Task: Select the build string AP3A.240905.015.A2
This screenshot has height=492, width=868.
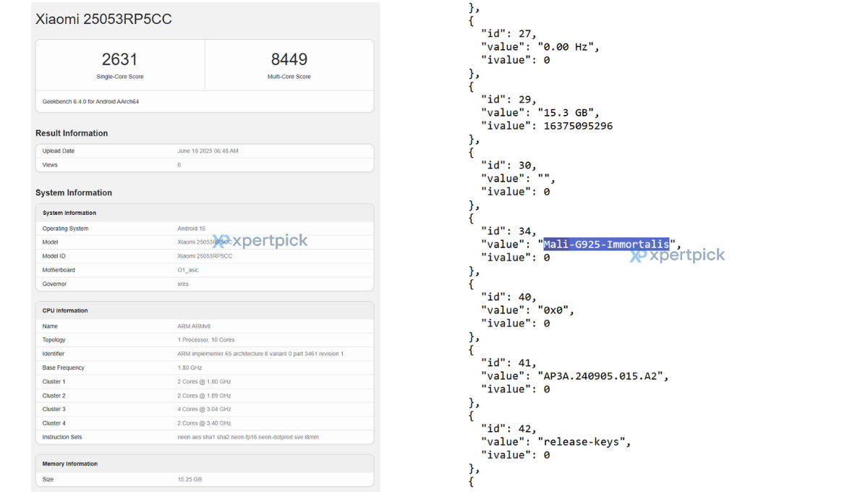Action: (x=603, y=376)
